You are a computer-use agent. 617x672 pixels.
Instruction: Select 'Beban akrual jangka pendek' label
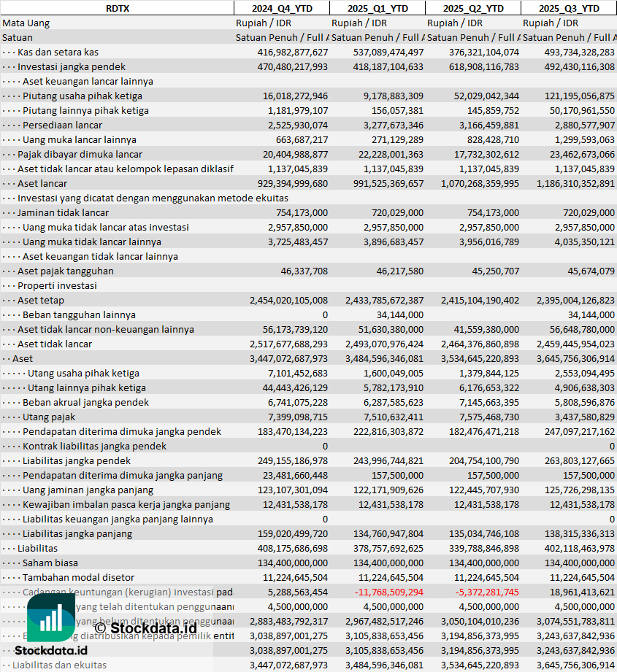click(85, 402)
